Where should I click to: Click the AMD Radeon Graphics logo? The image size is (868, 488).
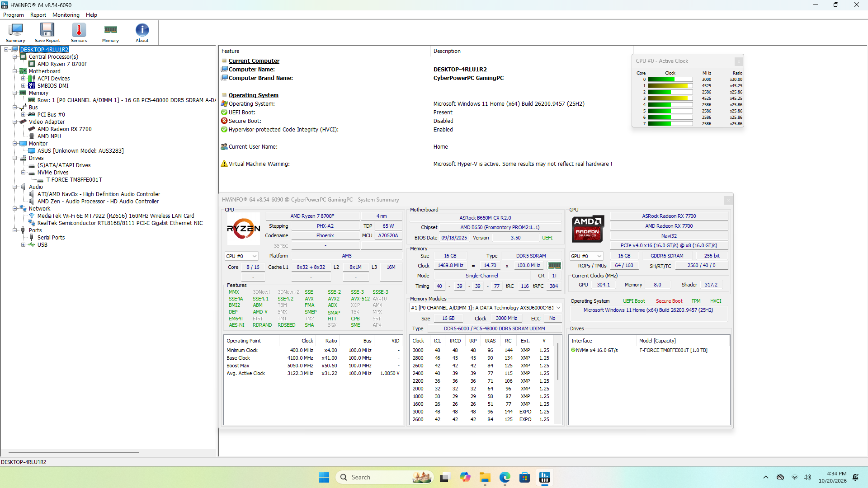tap(588, 229)
